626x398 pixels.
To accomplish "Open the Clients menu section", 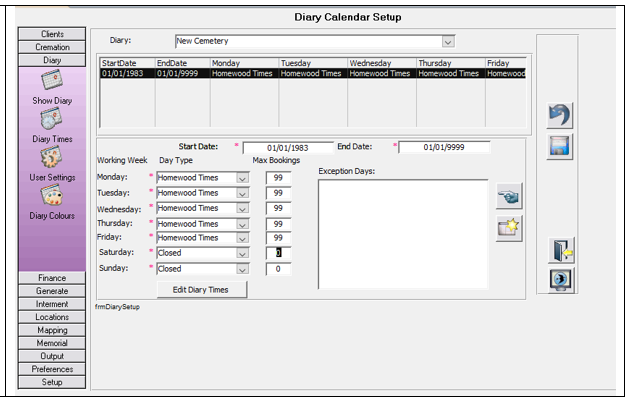I will click(x=52, y=34).
